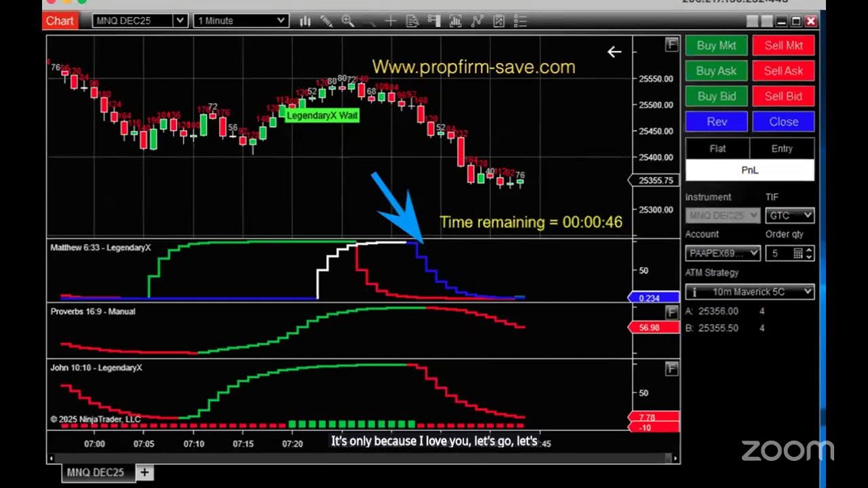Toggle the Chart Trader panel icon
Viewport: 868px width, 488px height.
(434, 21)
